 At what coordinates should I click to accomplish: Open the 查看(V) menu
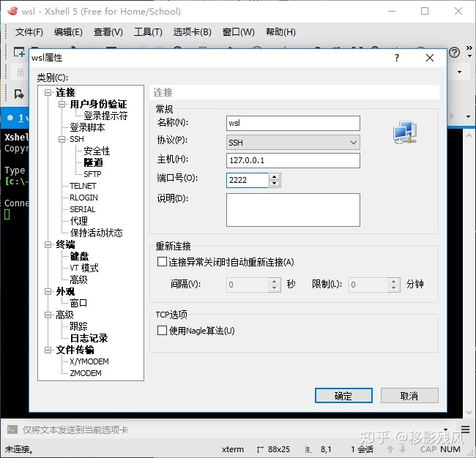coord(108,32)
